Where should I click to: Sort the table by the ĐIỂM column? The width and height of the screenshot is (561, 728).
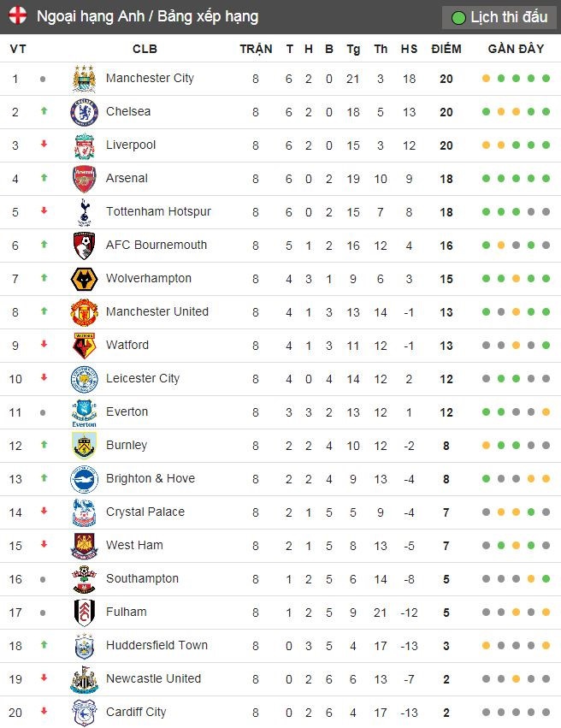coord(446,50)
